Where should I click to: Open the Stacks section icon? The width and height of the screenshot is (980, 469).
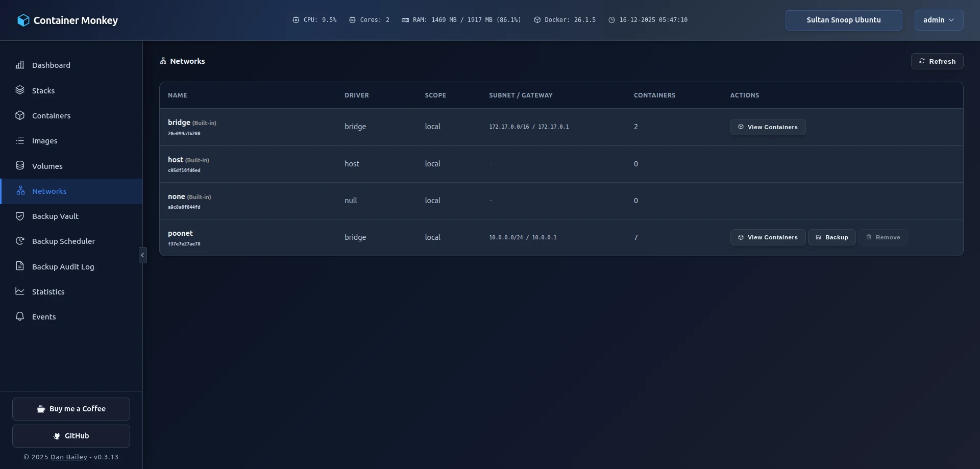tap(20, 90)
